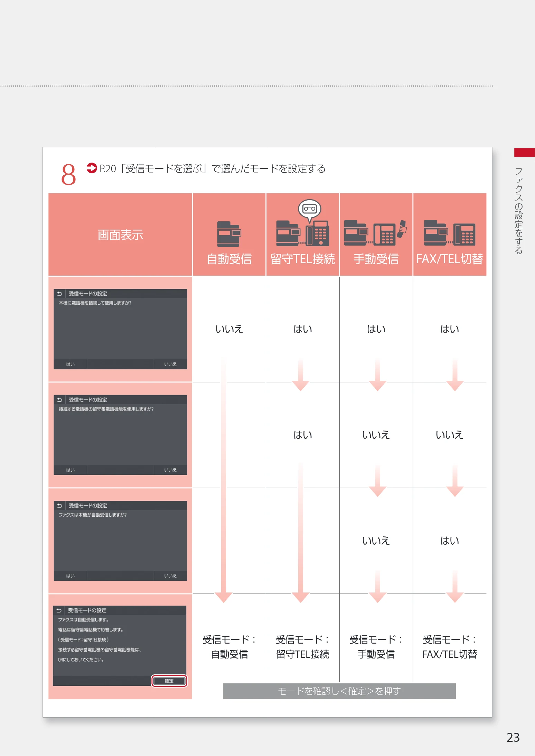Tap the 確定 button on the confirmation screen
Image resolution: width=535 pixels, height=756 pixels.
[169, 681]
